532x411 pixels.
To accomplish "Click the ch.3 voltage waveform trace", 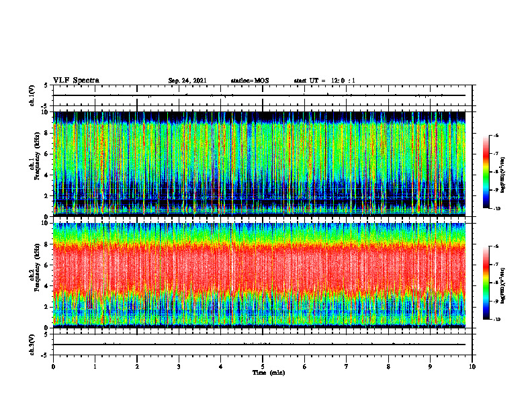I will point(259,345).
